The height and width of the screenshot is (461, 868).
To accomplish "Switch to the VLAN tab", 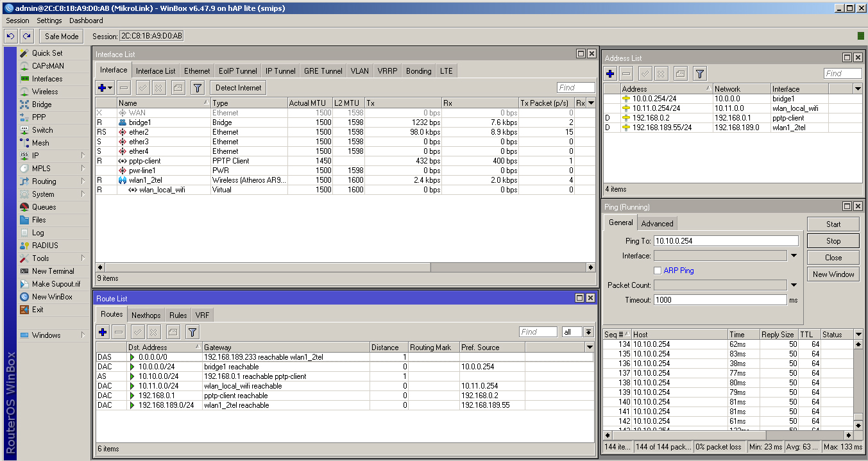I will pyautogui.click(x=360, y=71).
